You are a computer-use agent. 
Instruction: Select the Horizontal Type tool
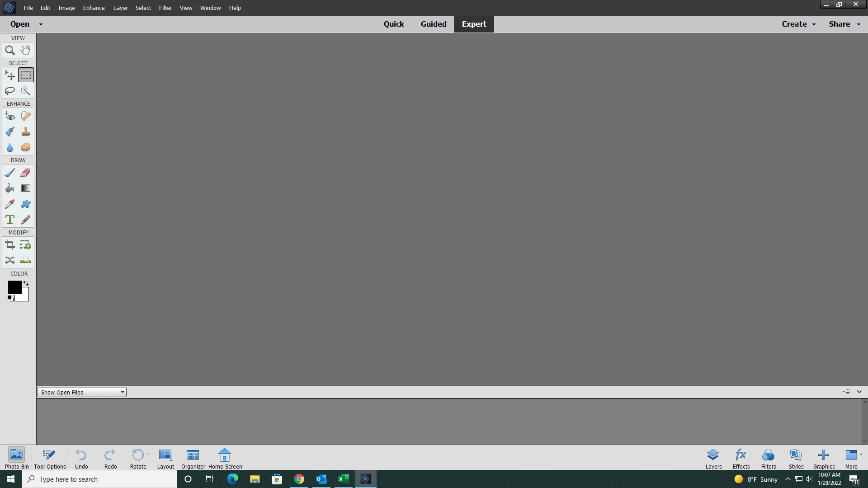coord(9,220)
